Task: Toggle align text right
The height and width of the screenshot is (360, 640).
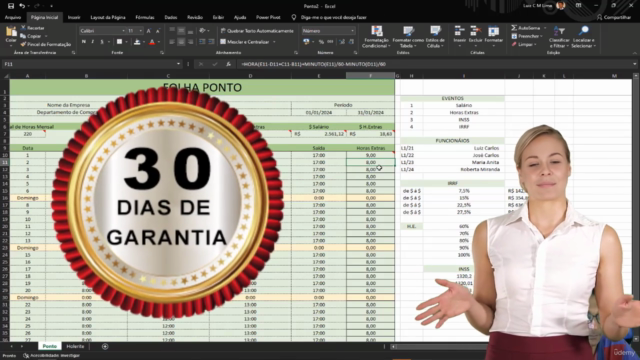Action: click(190, 42)
